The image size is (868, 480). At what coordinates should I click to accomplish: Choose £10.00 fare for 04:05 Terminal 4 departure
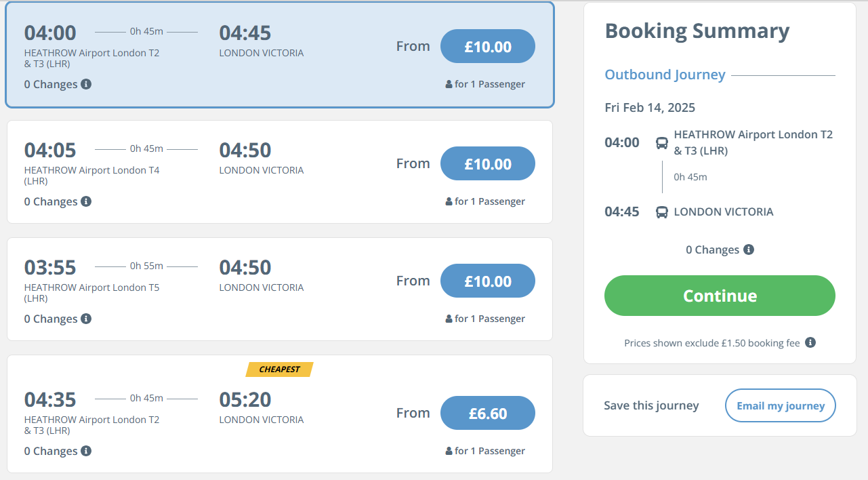(x=487, y=164)
